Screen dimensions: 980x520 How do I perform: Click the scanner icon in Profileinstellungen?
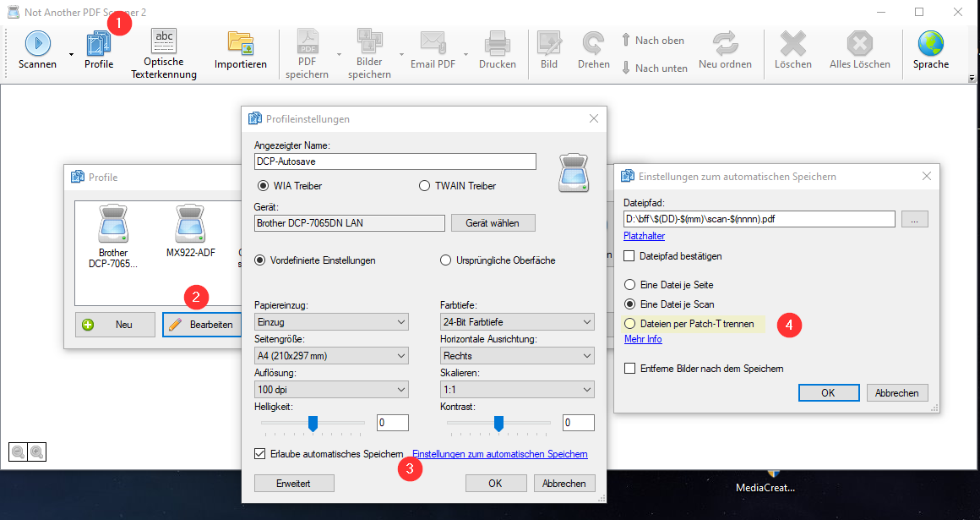(x=573, y=172)
